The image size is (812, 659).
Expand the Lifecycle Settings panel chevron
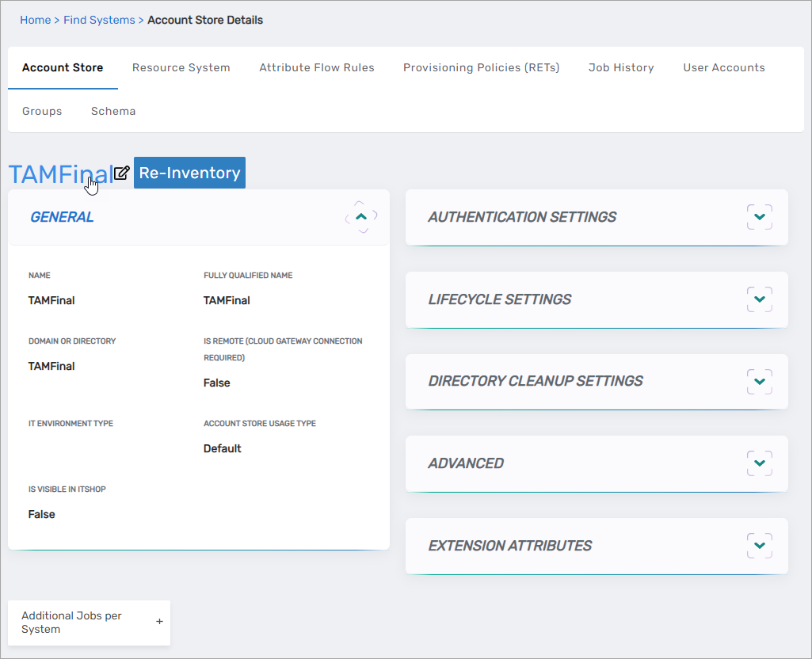point(759,299)
